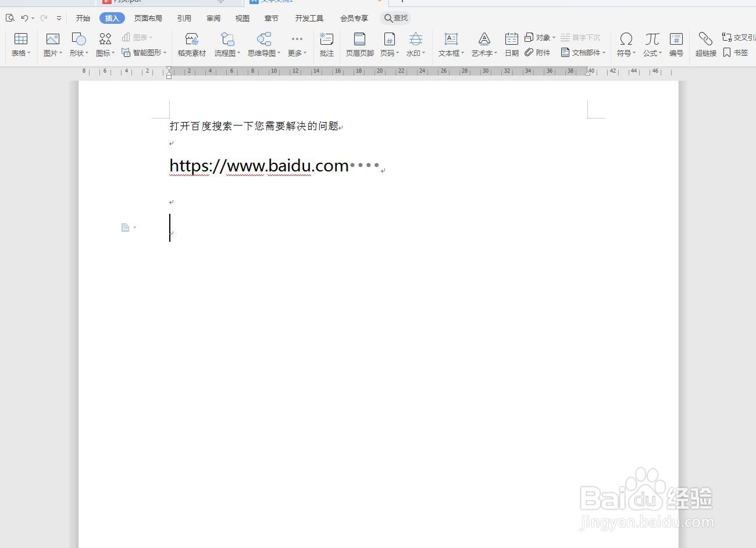The height and width of the screenshot is (548, 756).
Task: Click the 更多 three-dots icon
Action: click(x=297, y=39)
